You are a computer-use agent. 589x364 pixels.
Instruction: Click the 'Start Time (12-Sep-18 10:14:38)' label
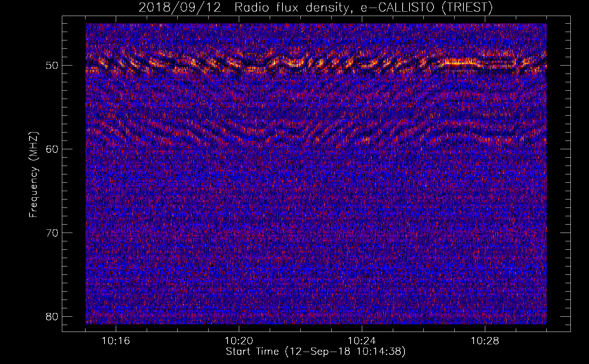coord(316,352)
